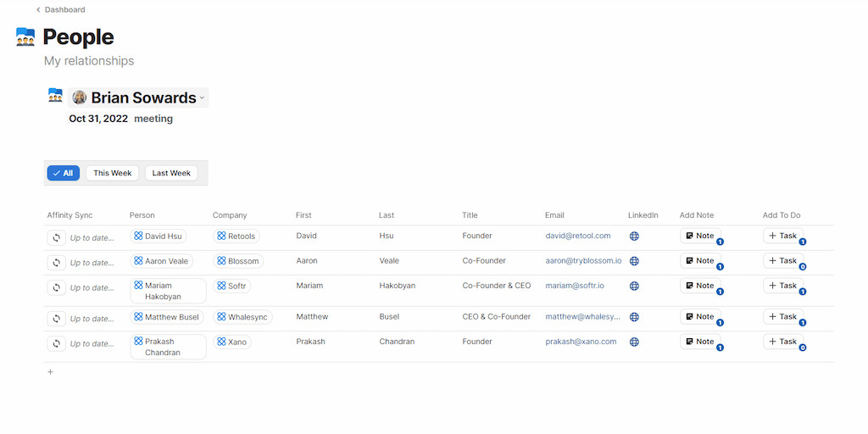868x434 pixels.
Task: Select the Last Week filter
Action: (171, 173)
